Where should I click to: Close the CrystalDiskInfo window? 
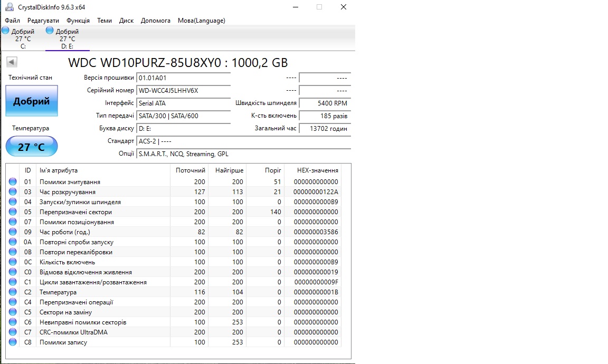344,7
